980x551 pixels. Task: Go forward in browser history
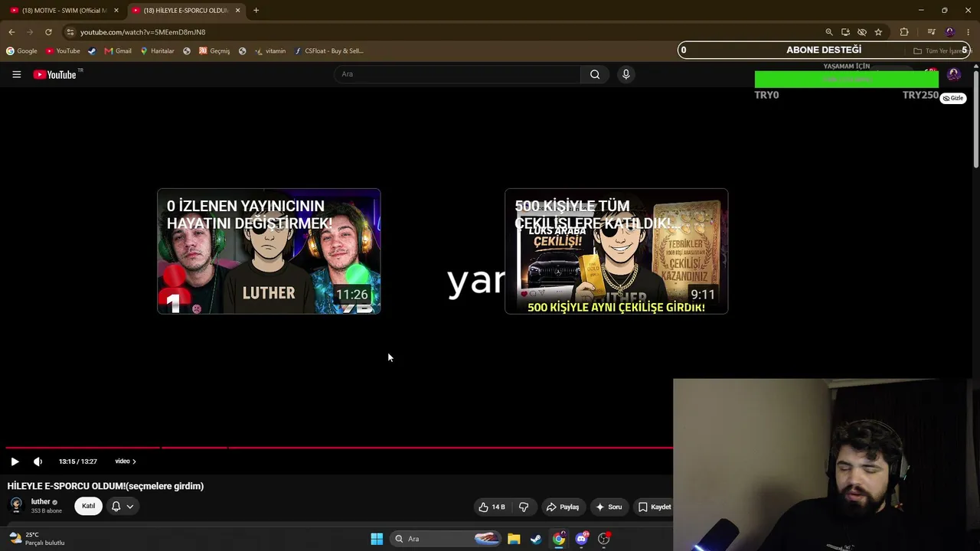click(30, 32)
